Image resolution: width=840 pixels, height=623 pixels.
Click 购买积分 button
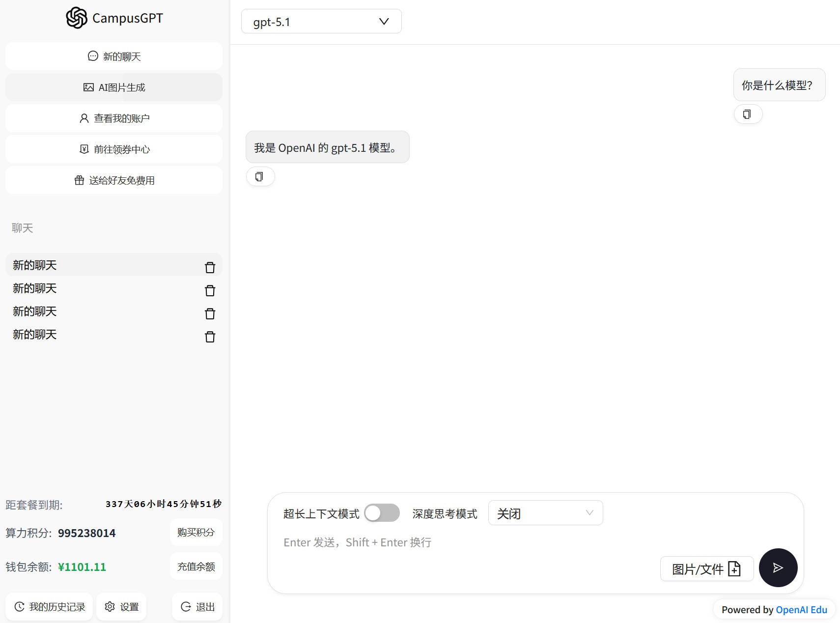[196, 532]
